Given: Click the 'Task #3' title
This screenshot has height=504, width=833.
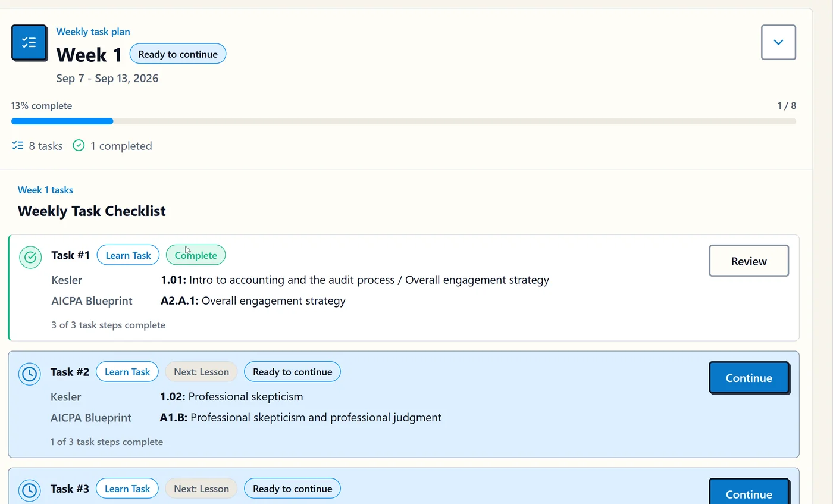Looking at the screenshot, I should 70,489.
